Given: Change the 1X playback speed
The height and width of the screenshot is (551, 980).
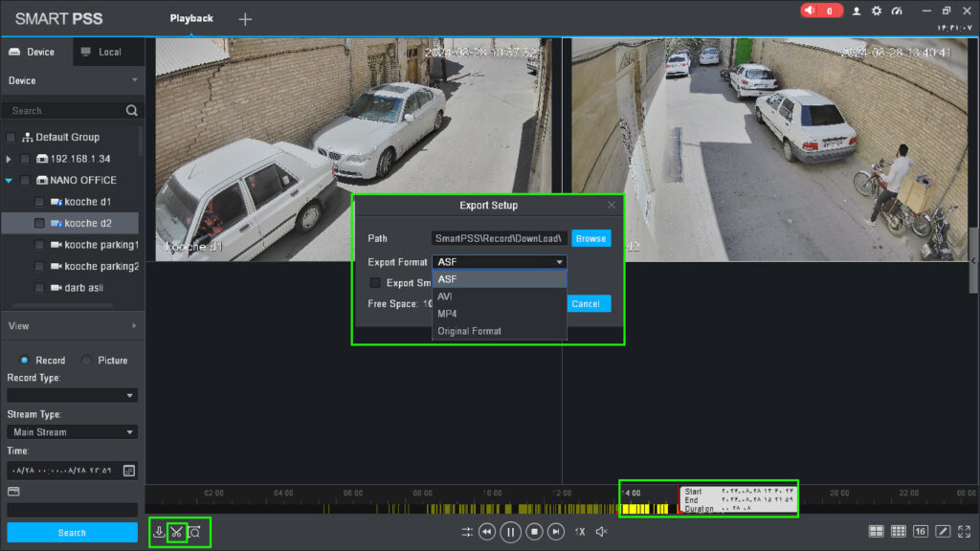Looking at the screenshot, I should (x=580, y=532).
